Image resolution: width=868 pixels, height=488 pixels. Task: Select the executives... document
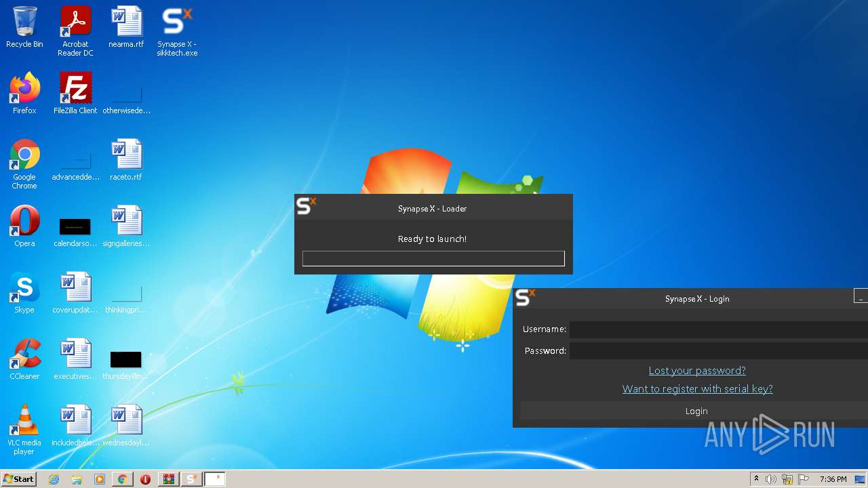tap(75, 359)
